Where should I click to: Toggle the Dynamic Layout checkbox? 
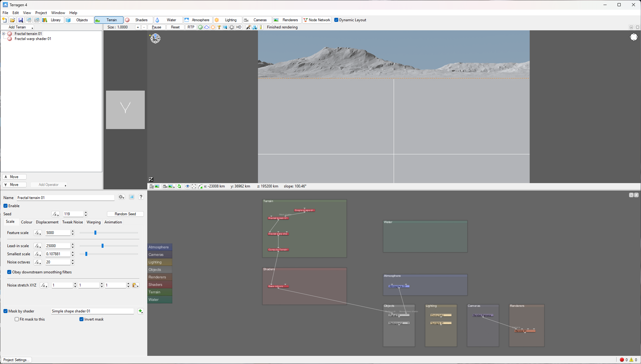click(336, 20)
